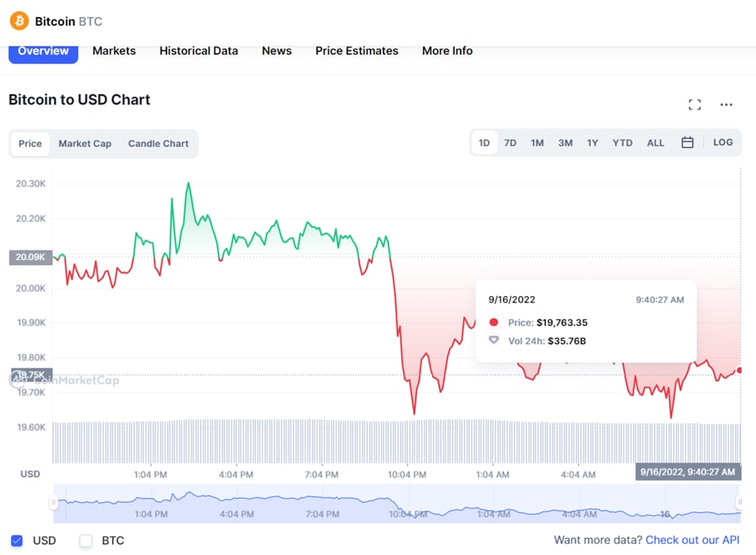Select the YTD time range
756x555 pixels.
[622, 142]
